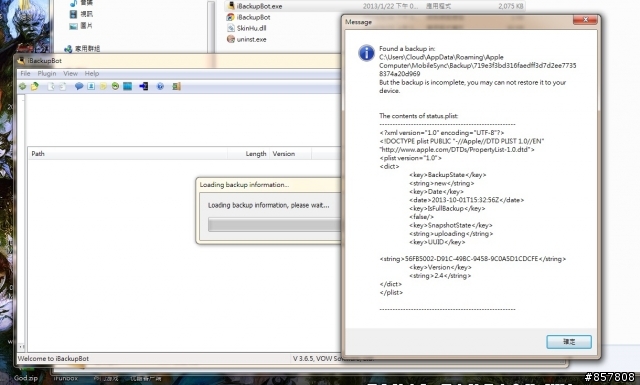Image resolution: width=640 pixels, height=385 pixels.
Task: Open the Contacts toolbar icon
Action: 91,86
